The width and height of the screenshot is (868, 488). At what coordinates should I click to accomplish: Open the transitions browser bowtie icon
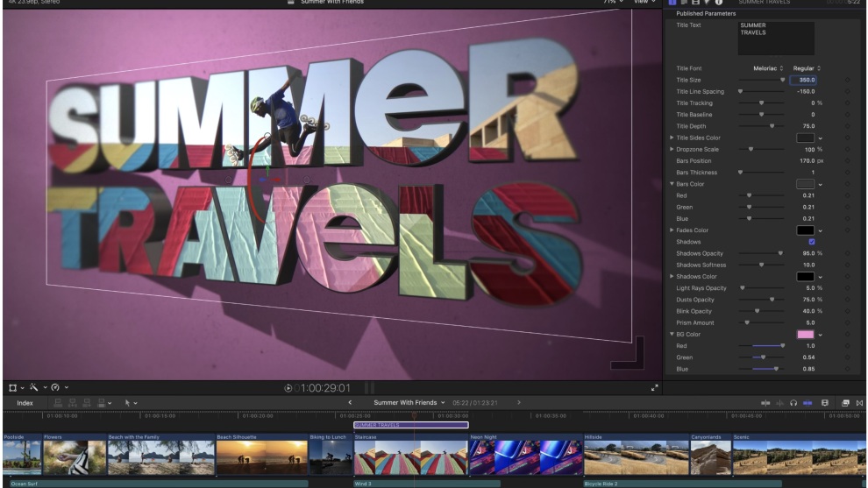(859, 403)
